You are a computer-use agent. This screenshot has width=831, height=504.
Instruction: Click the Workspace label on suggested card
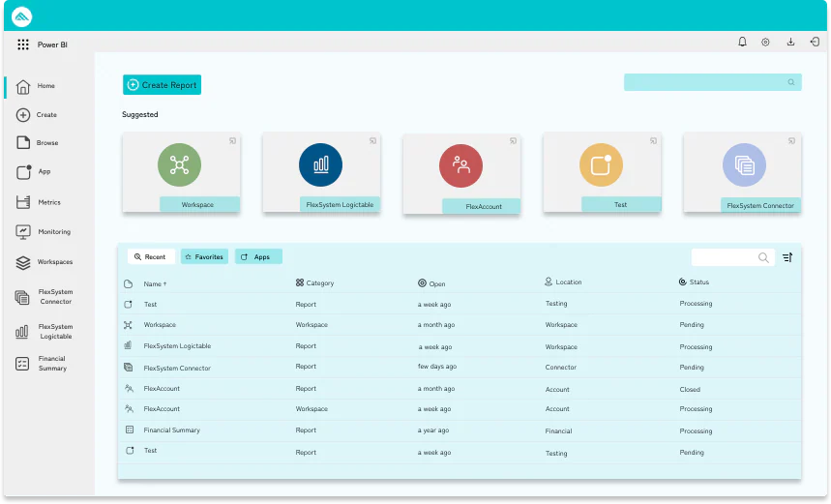click(x=200, y=204)
